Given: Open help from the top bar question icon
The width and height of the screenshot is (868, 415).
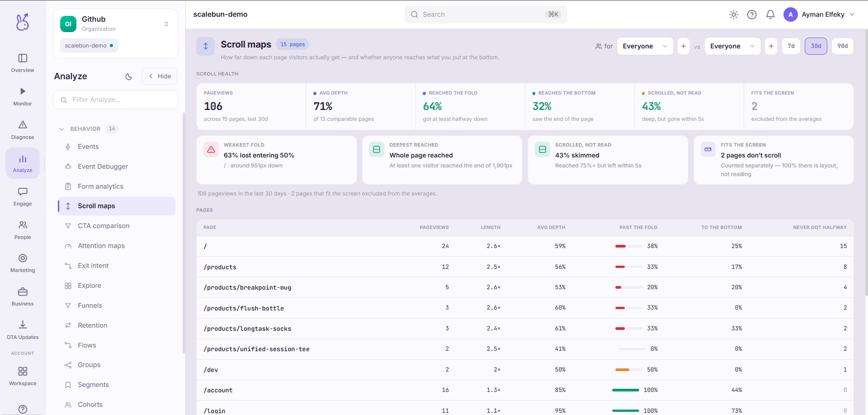Looking at the screenshot, I should [752, 14].
